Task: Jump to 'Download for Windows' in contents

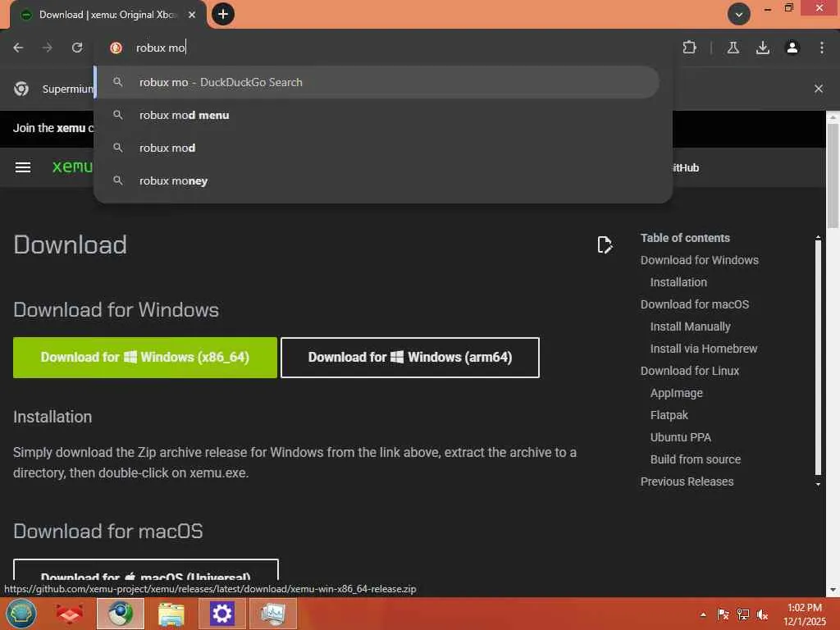Action: click(x=699, y=260)
